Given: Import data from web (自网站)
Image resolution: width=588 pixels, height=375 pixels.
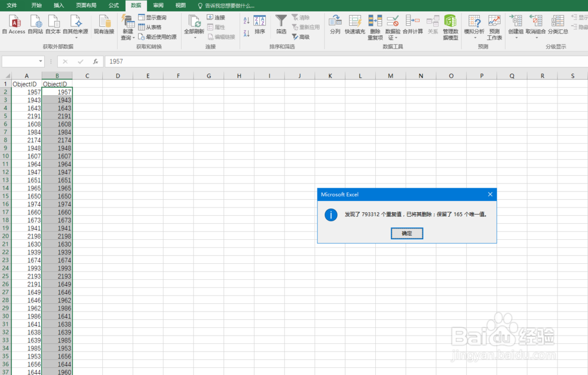Looking at the screenshot, I should click(x=36, y=25).
